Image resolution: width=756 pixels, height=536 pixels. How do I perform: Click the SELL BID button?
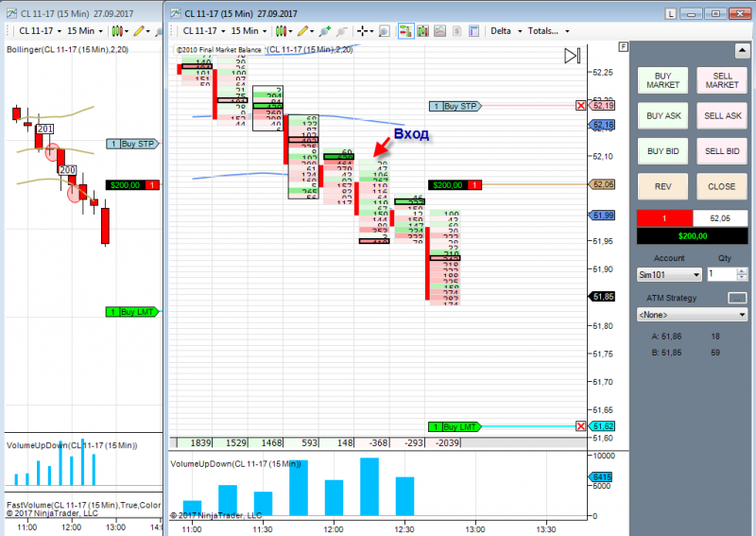pos(722,151)
